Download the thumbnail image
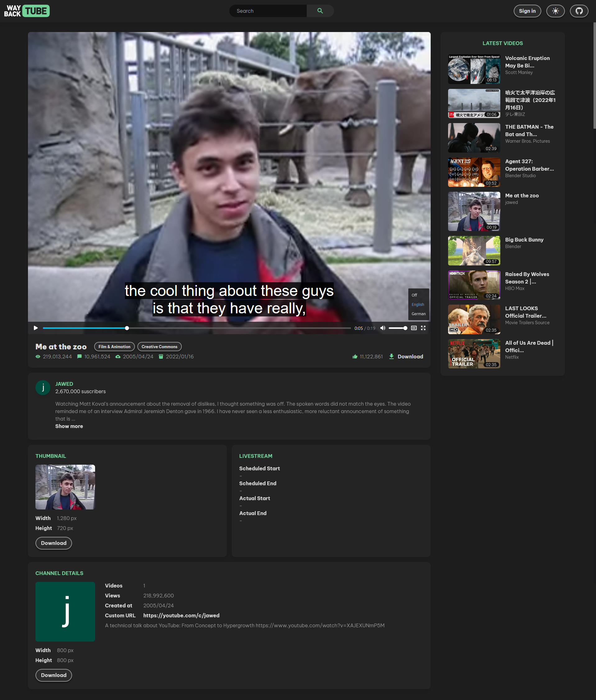The width and height of the screenshot is (596, 700). [x=54, y=543]
